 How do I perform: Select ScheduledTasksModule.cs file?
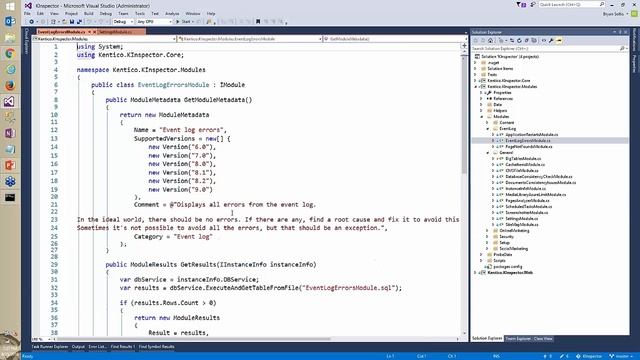point(529,207)
